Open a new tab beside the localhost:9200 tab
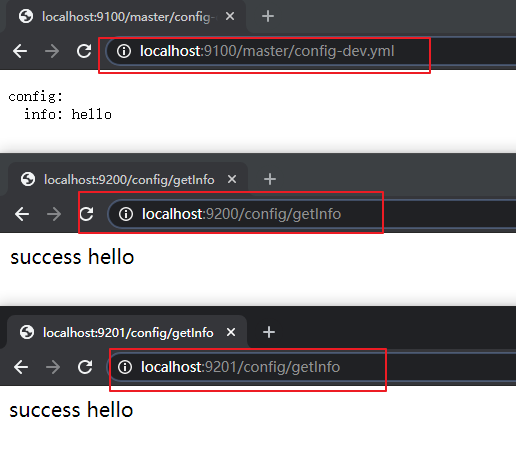516x473 pixels. point(270,179)
